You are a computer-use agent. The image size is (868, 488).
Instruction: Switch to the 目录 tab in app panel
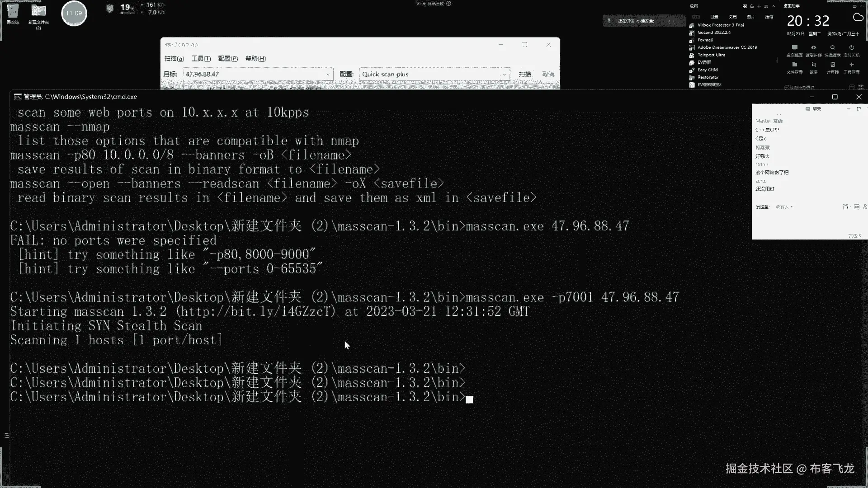point(714,17)
